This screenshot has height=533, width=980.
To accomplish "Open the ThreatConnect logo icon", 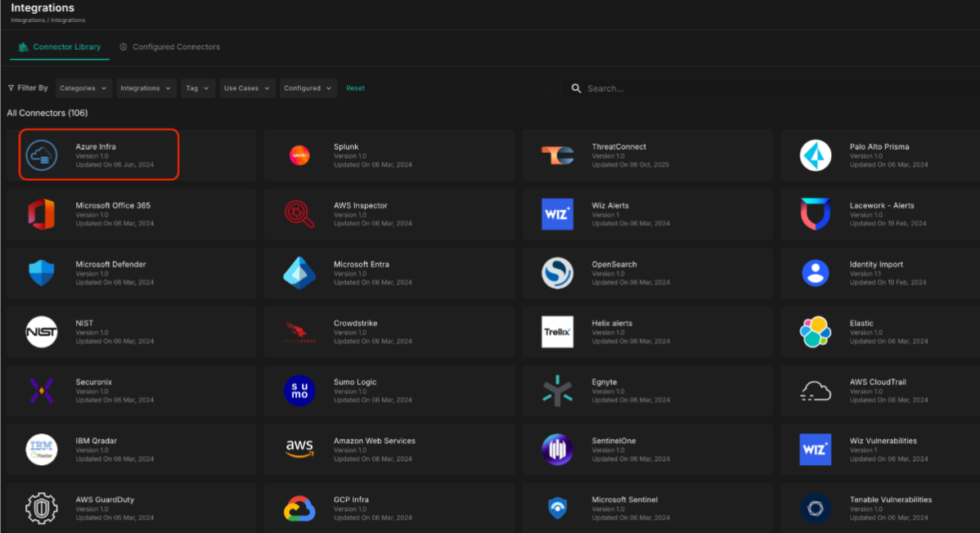I will (x=558, y=155).
